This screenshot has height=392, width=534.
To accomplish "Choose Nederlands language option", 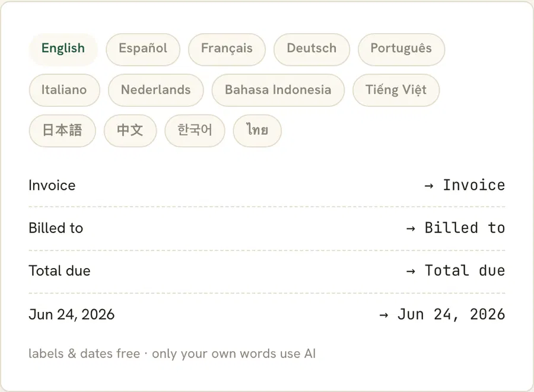I will 155,90.
